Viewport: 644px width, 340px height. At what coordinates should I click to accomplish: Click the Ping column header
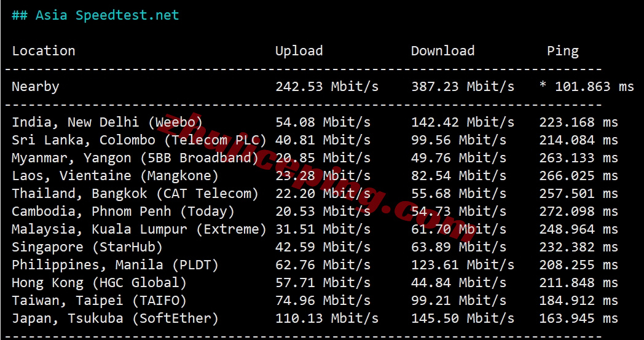563,52
